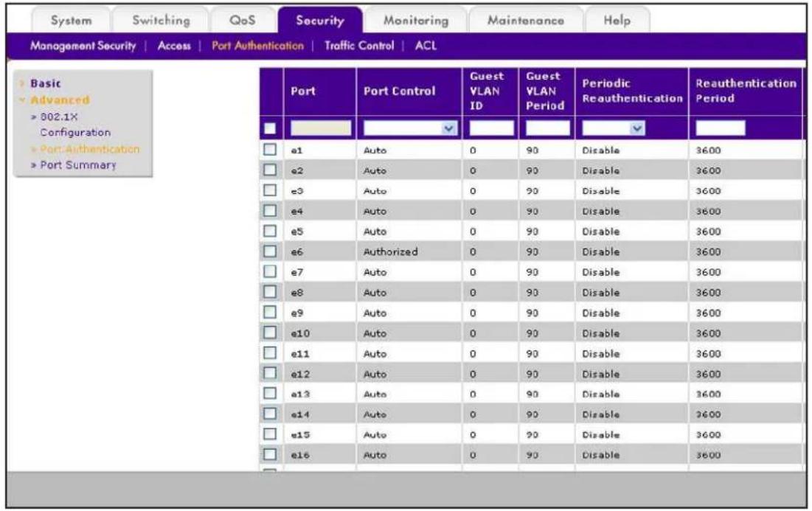Screen dimensions: 812x511
Task: Go to Access submenu
Action: 174,46
